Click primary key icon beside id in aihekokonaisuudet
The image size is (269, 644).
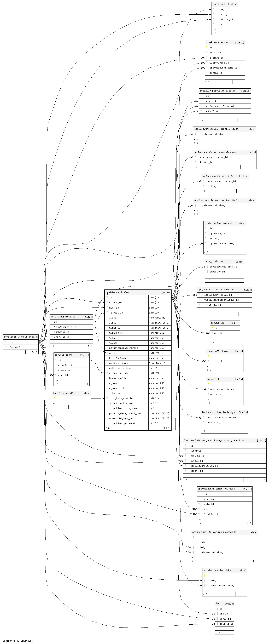coord(207,48)
